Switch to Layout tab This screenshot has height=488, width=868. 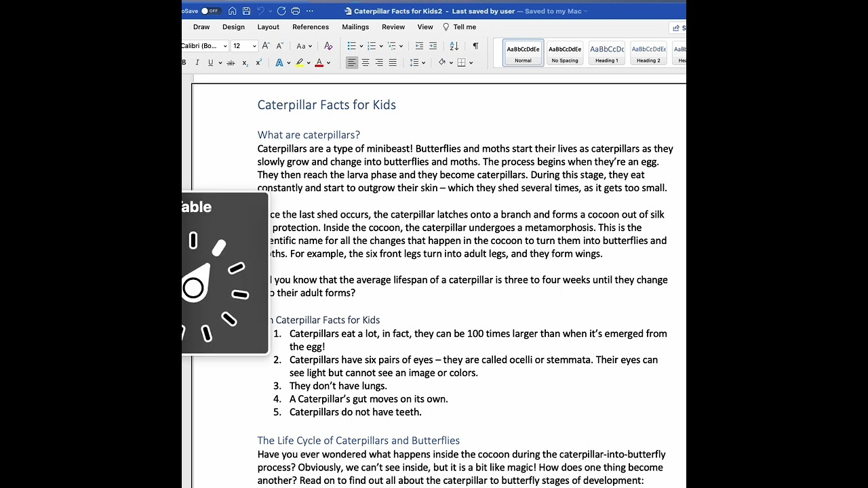[268, 27]
